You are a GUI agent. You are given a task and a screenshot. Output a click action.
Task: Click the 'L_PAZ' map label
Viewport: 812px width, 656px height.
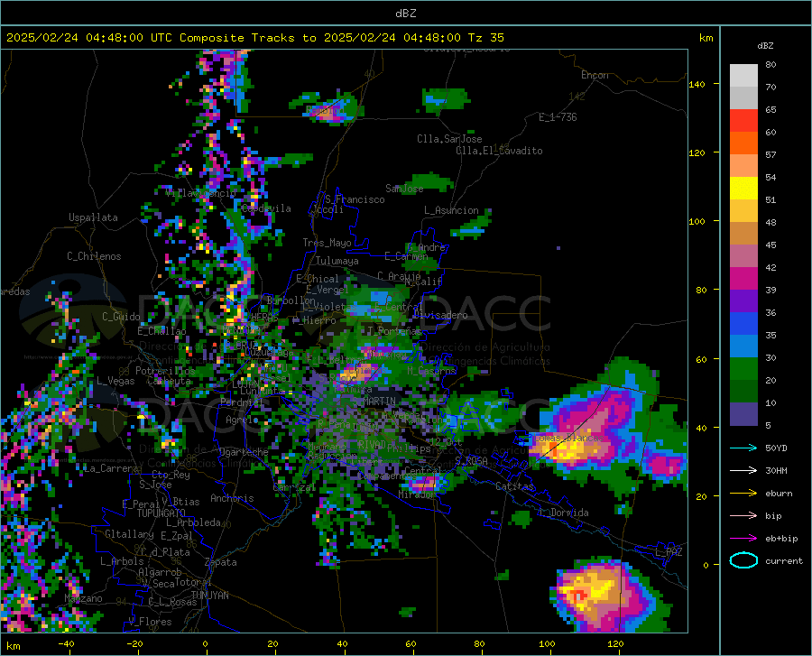[x=669, y=552]
